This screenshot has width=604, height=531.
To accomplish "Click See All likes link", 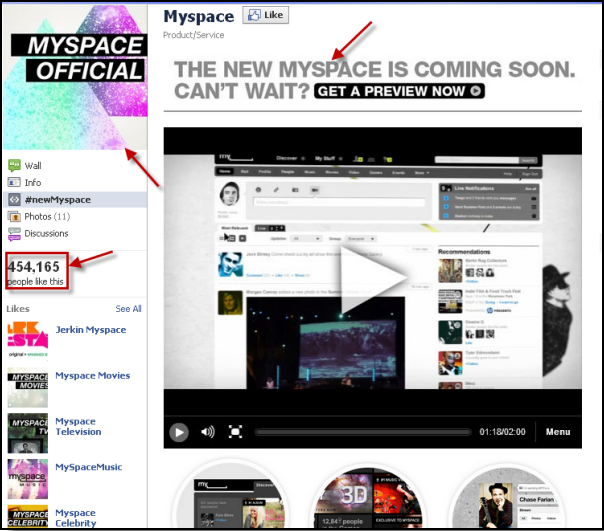I will pyautogui.click(x=128, y=309).
